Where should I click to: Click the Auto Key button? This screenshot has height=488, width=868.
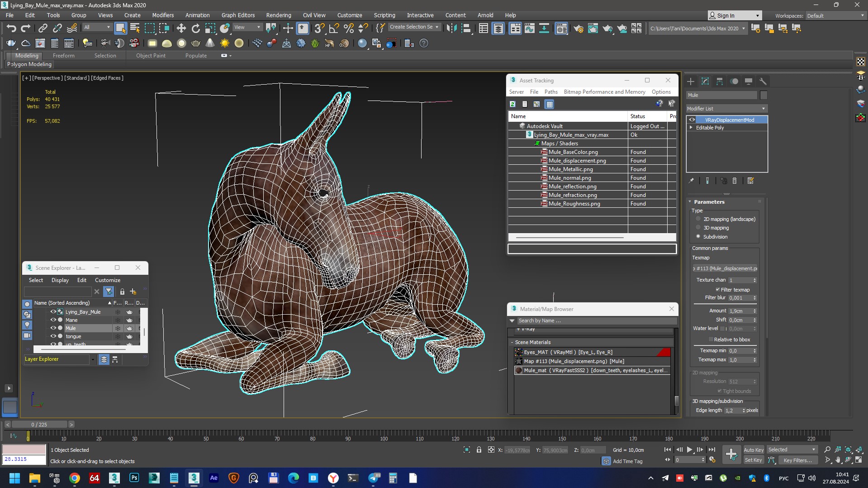point(754,450)
